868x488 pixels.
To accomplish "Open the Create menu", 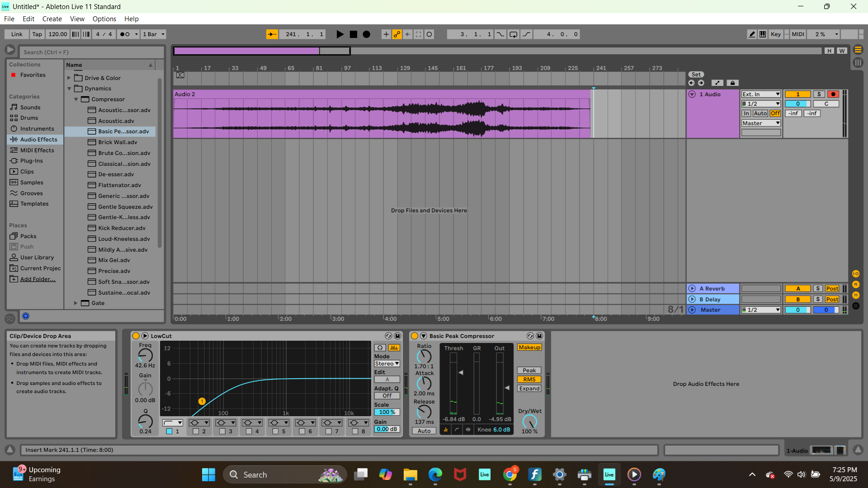I will (52, 19).
